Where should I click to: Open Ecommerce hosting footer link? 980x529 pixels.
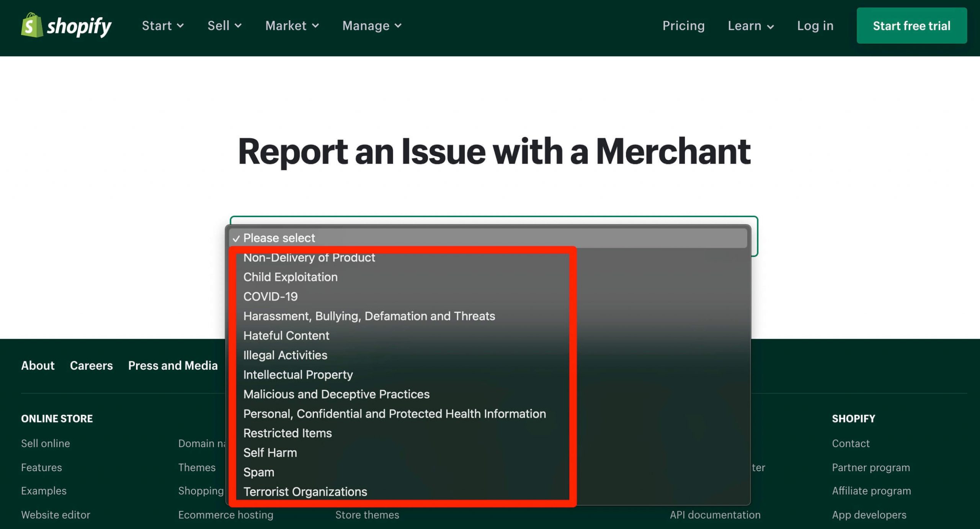click(225, 515)
